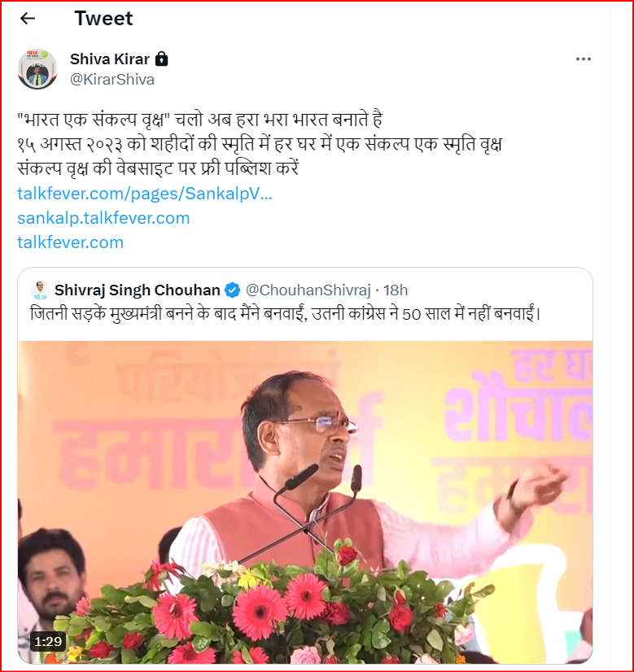
Task: Click the 18h timestamp on the quoted tweet
Action: (396, 290)
